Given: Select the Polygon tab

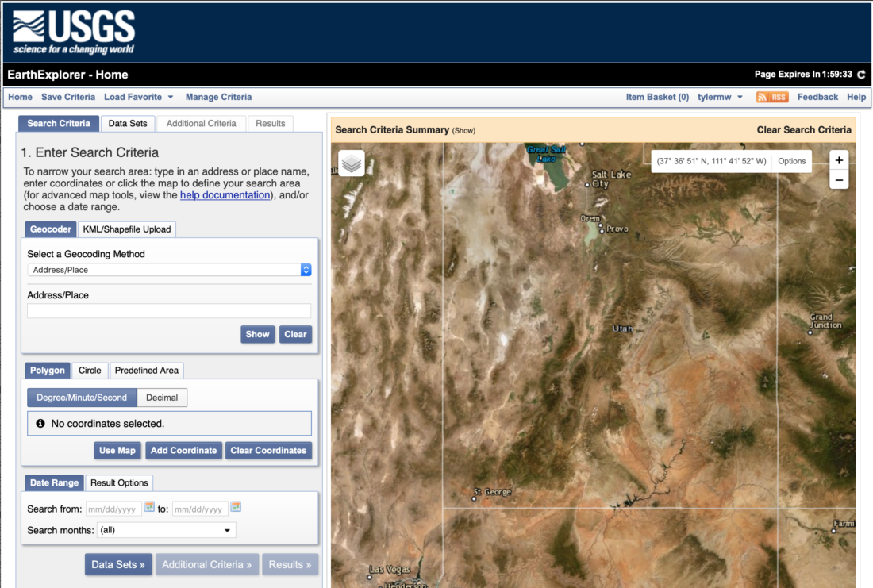Looking at the screenshot, I should pyautogui.click(x=48, y=371).
